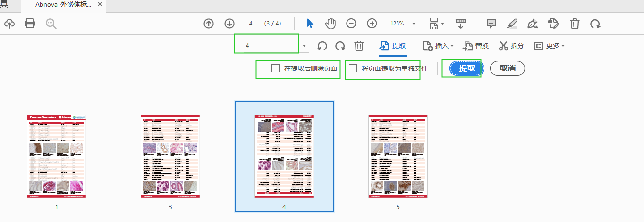Click the zoom in plus icon
Viewport: 644px width, 222px height.
pyautogui.click(x=372, y=23)
